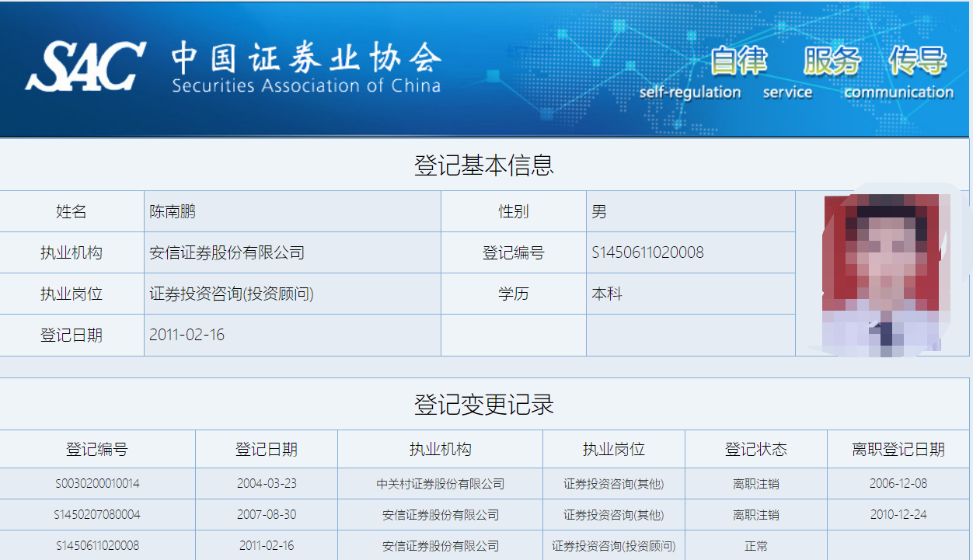
Task: Click the 登记日期 label in basic info
Action: tap(71, 335)
